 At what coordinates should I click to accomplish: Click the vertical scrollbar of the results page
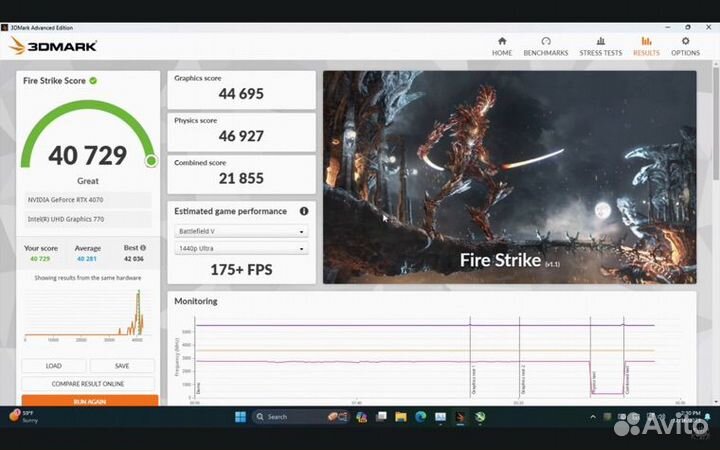(716, 122)
